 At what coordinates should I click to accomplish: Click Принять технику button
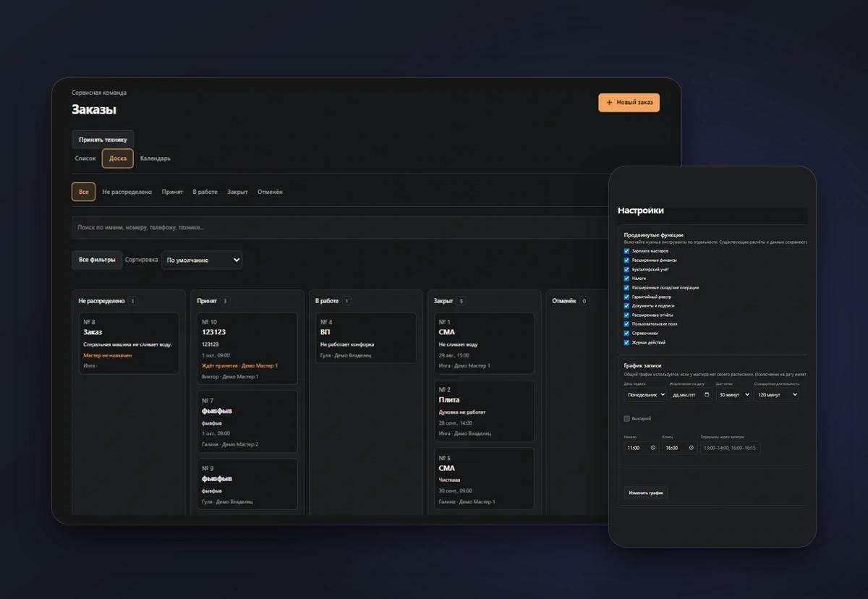tap(103, 140)
